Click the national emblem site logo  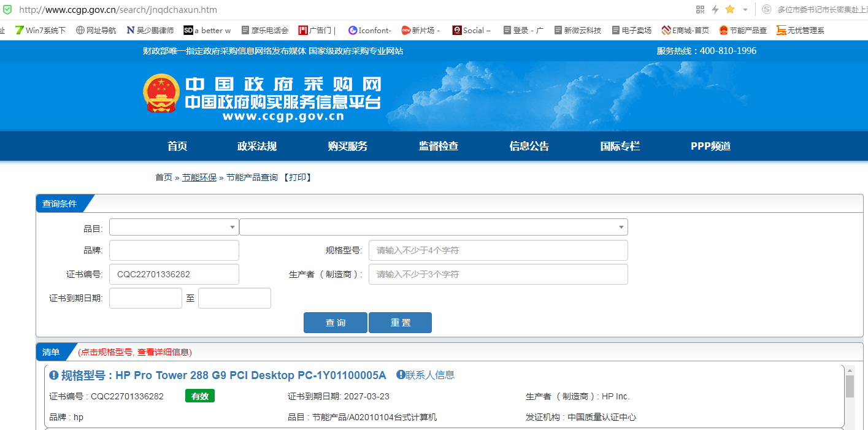[x=161, y=93]
